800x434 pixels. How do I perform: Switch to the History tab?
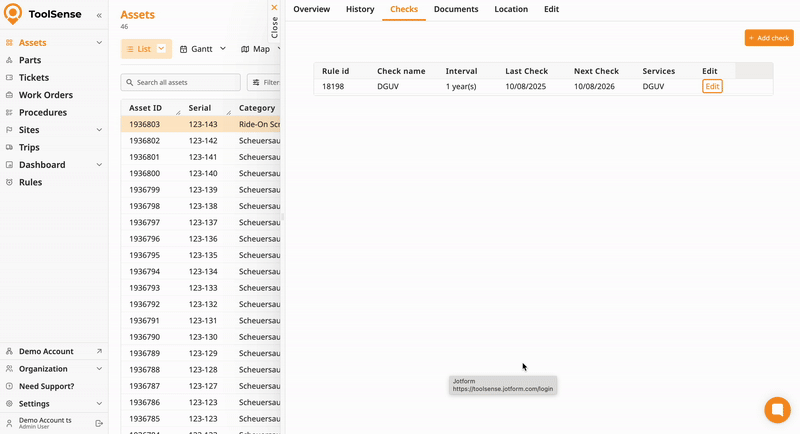click(x=360, y=9)
